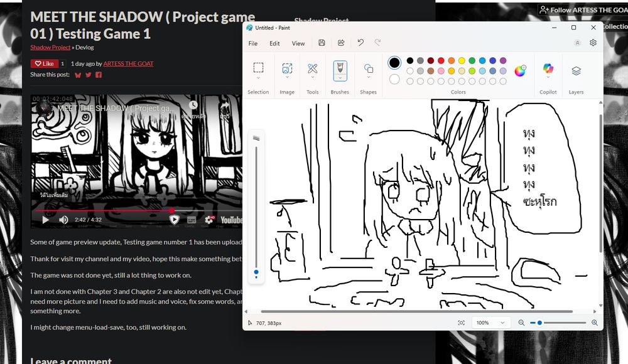Select Color 1 primary black circle
Viewport: 628px width, 364px height.
394,63
